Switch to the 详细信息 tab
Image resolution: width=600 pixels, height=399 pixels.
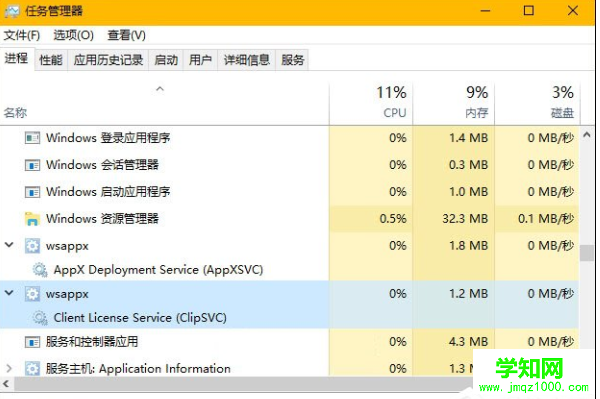[x=247, y=60]
